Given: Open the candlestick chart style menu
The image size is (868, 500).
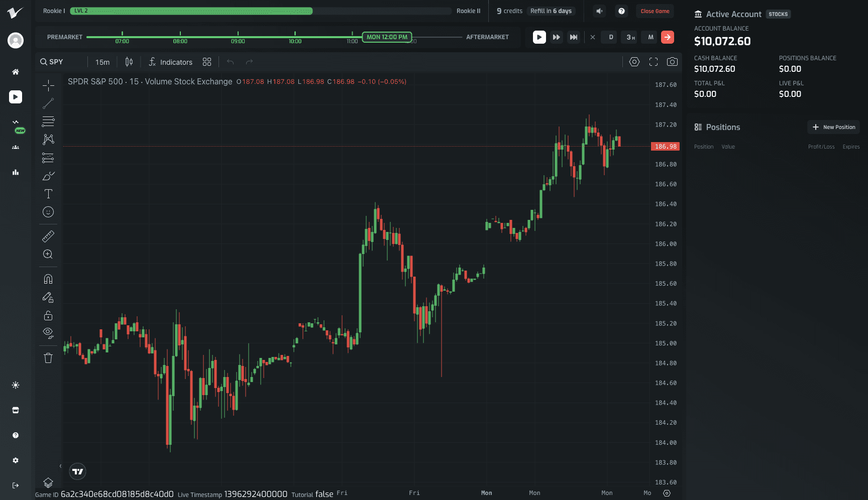Looking at the screenshot, I should [129, 62].
